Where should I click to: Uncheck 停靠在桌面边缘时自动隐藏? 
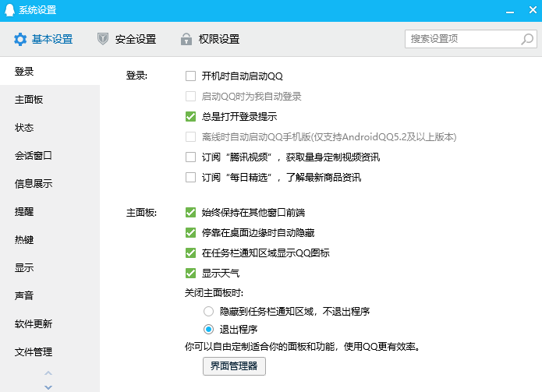pos(190,232)
